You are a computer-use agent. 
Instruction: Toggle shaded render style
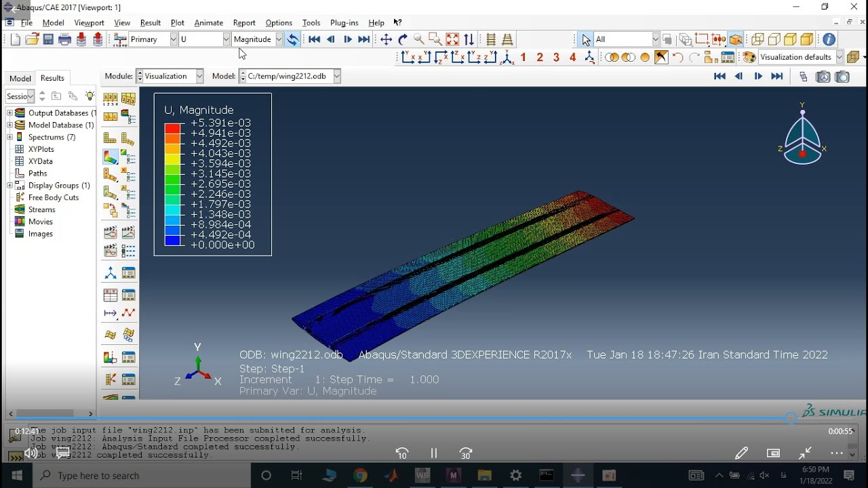(807, 39)
